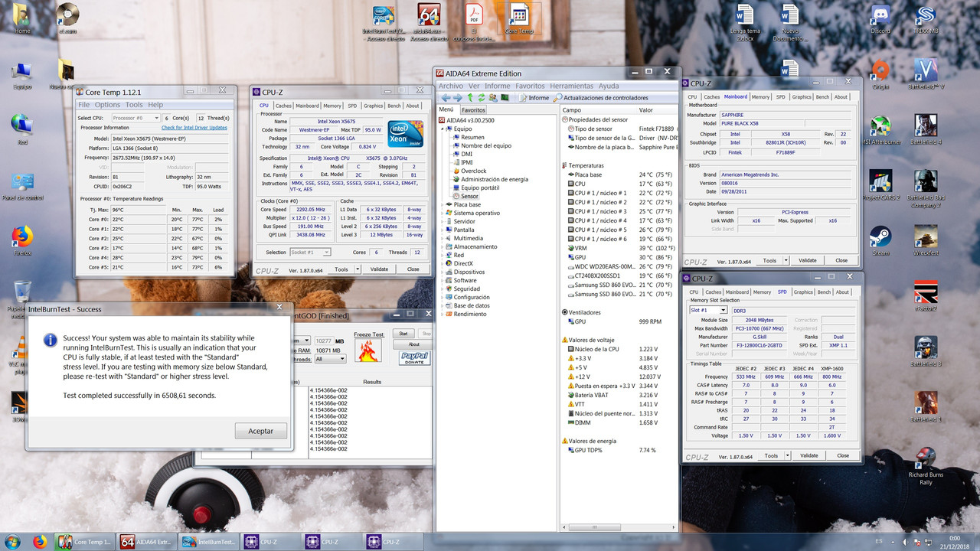Open the Herramientas menu in AIDA64

coord(572,86)
